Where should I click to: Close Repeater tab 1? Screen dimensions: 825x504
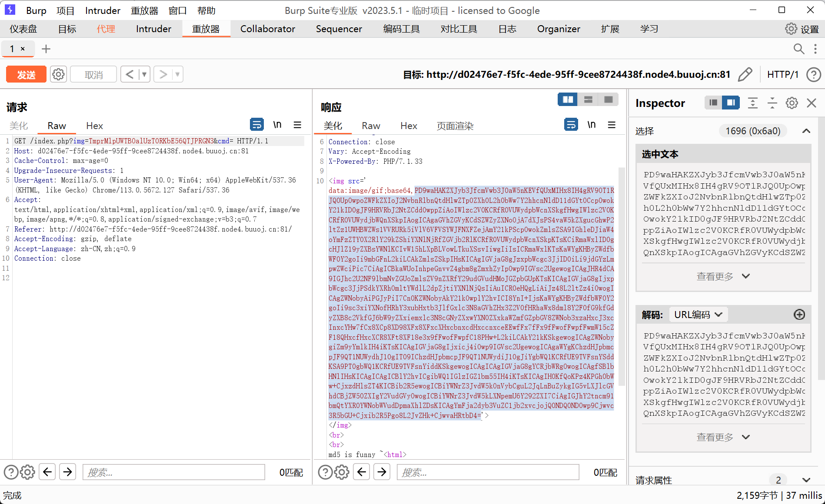point(23,49)
